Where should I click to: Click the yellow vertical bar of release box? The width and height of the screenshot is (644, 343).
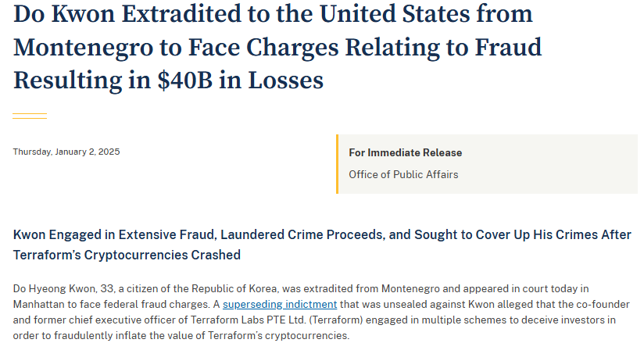click(337, 164)
